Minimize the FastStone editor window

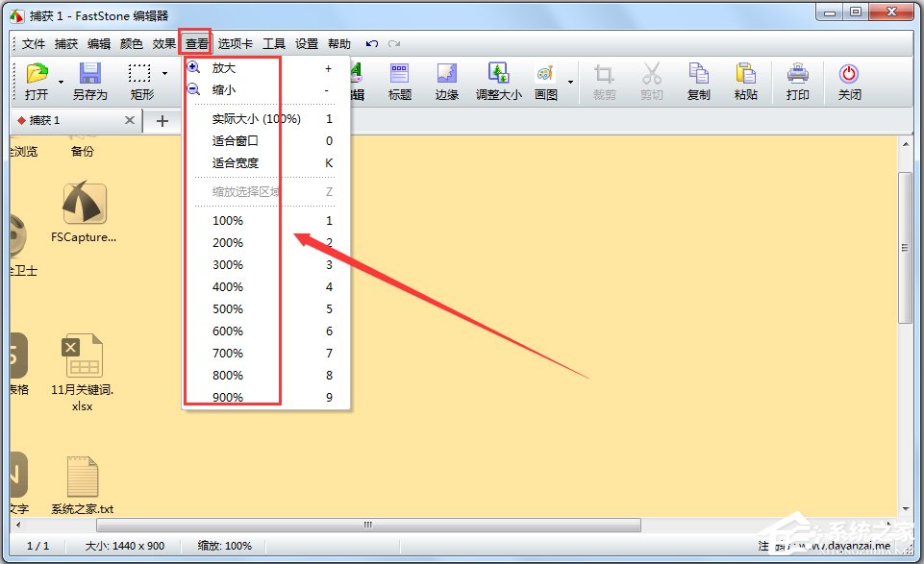point(830,12)
